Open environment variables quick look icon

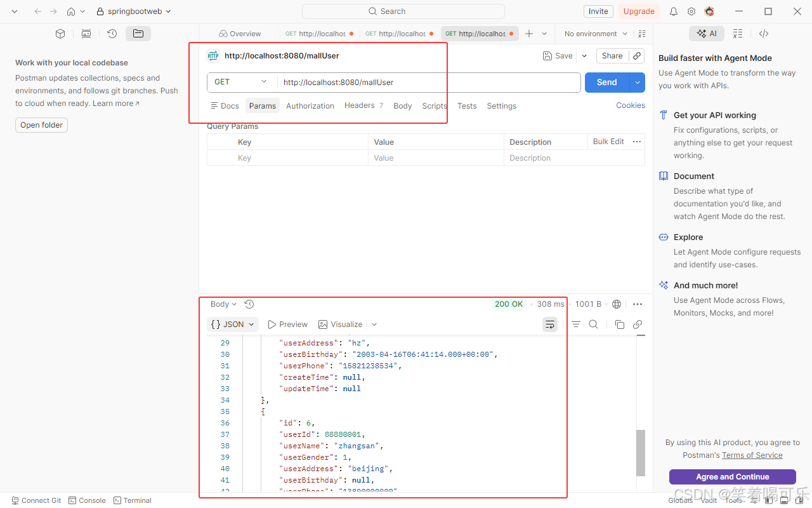point(642,34)
